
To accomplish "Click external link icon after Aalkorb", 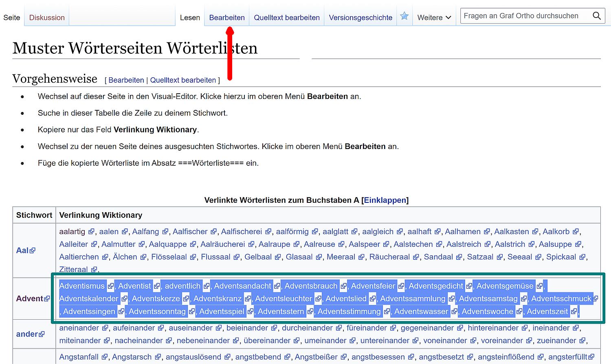I will click(576, 232).
